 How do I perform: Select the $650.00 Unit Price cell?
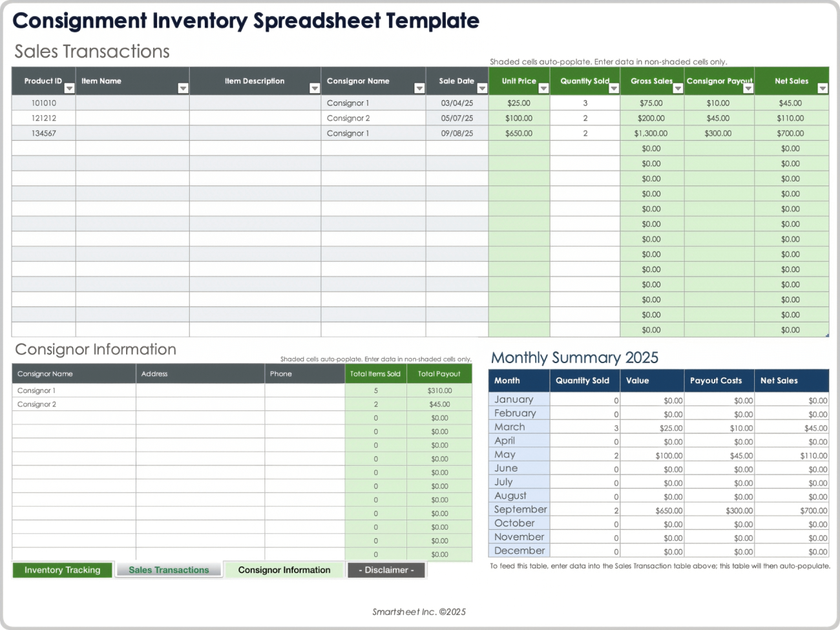tap(520, 132)
